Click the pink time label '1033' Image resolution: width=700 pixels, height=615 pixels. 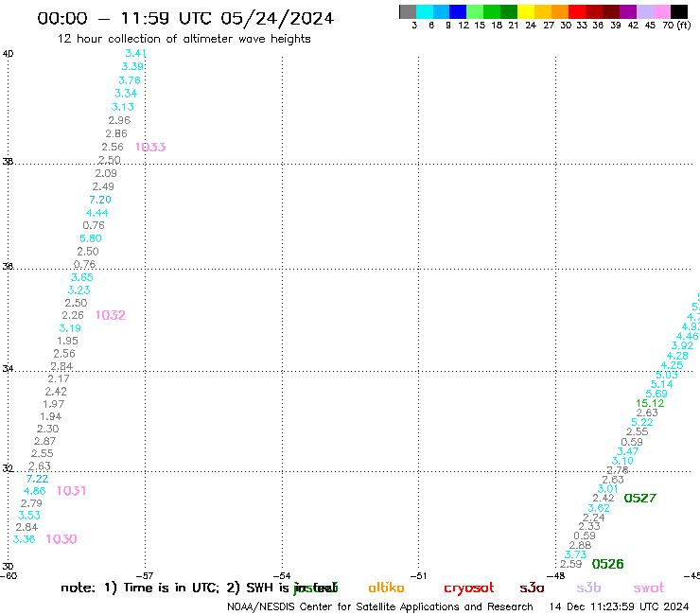pos(150,147)
